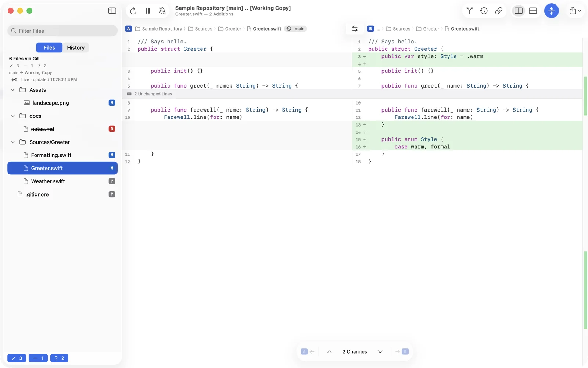Click the blue A badge in the path bar

pyautogui.click(x=129, y=29)
